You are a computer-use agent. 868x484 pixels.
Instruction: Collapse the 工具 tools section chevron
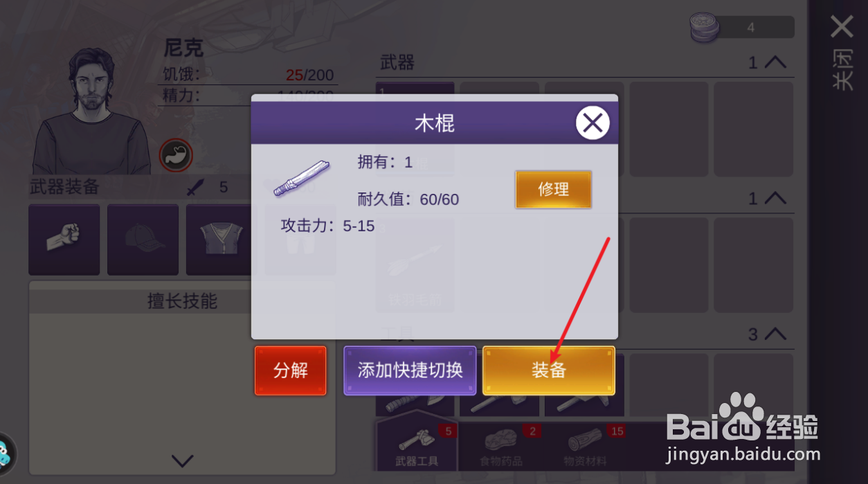coord(775,334)
